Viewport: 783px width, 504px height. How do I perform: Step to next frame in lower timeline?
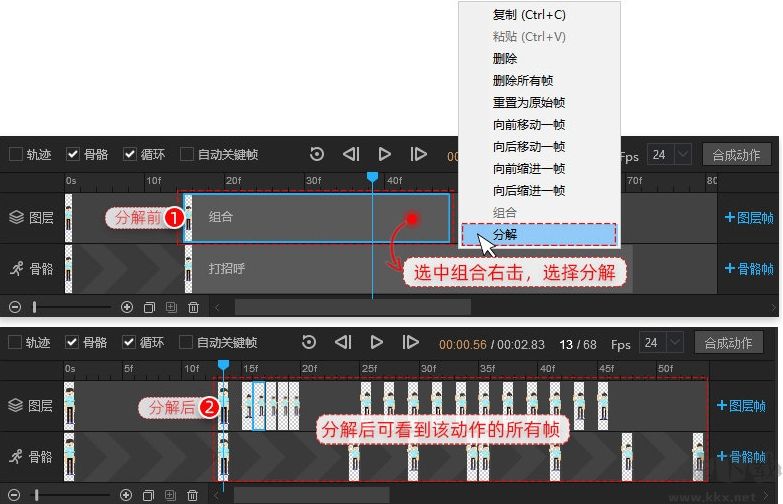pos(410,342)
